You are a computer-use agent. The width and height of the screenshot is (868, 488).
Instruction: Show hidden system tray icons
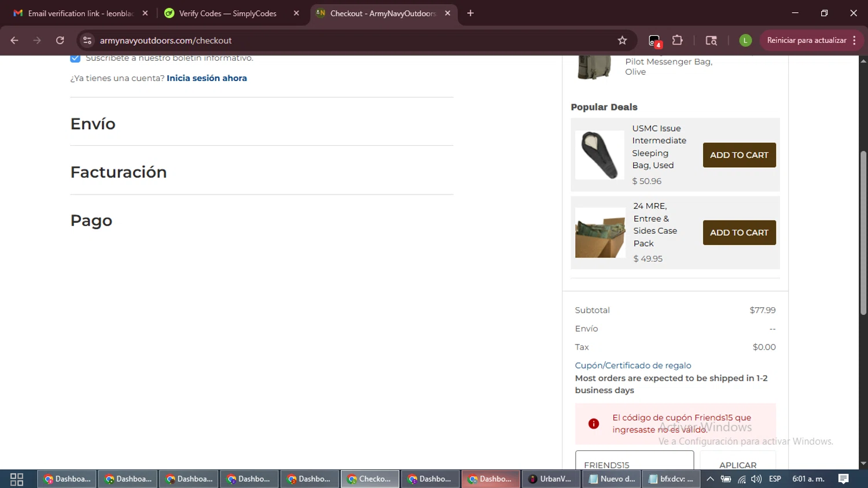tap(710, 479)
